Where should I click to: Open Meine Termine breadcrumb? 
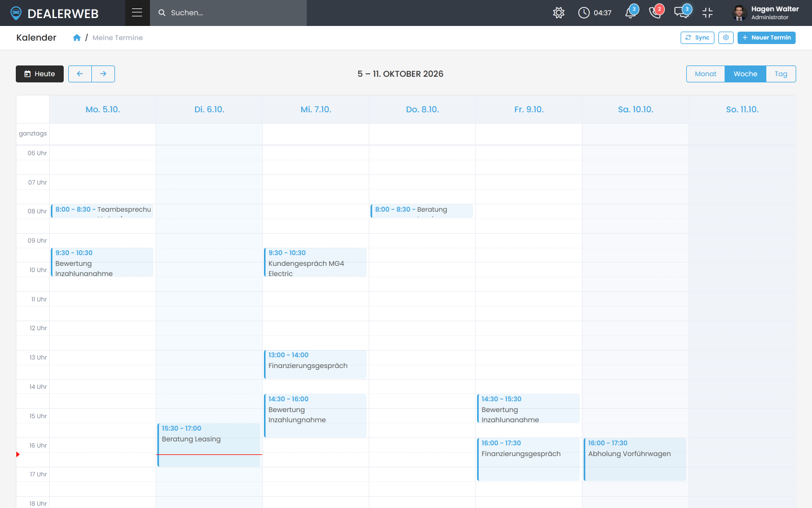point(117,38)
